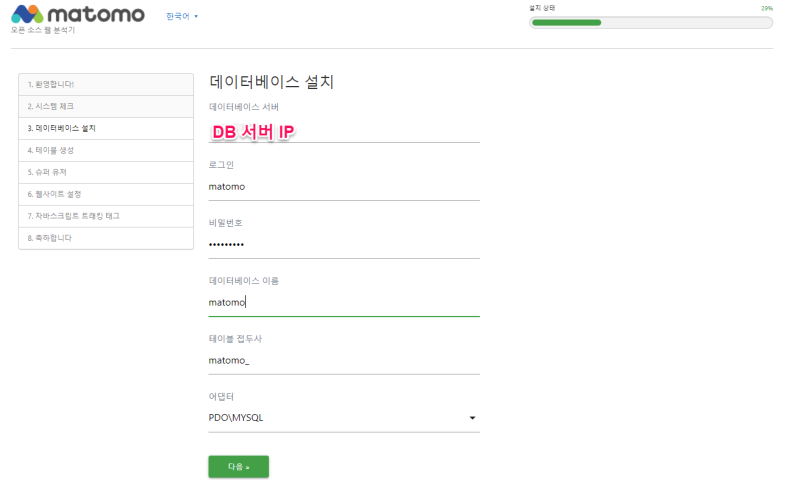
Task: Select step 7. 자바스크립트 트래킹 태그
Action: point(106,216)
